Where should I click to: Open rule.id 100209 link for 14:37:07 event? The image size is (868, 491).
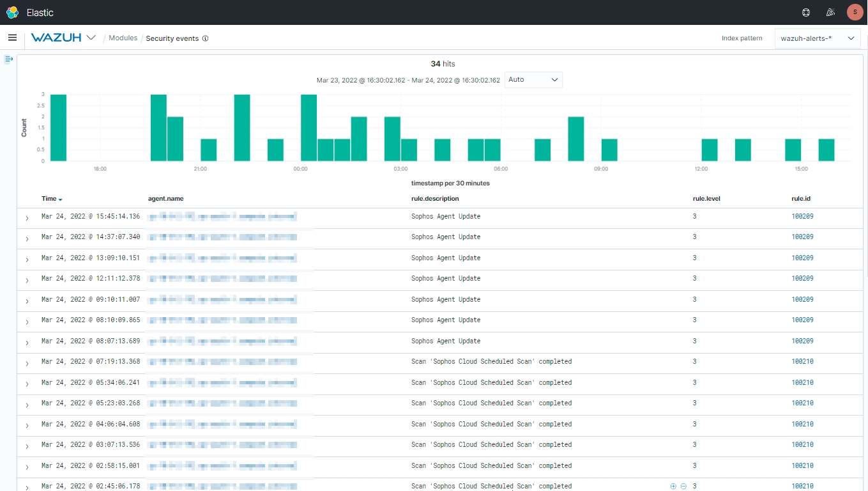point(802,237)
